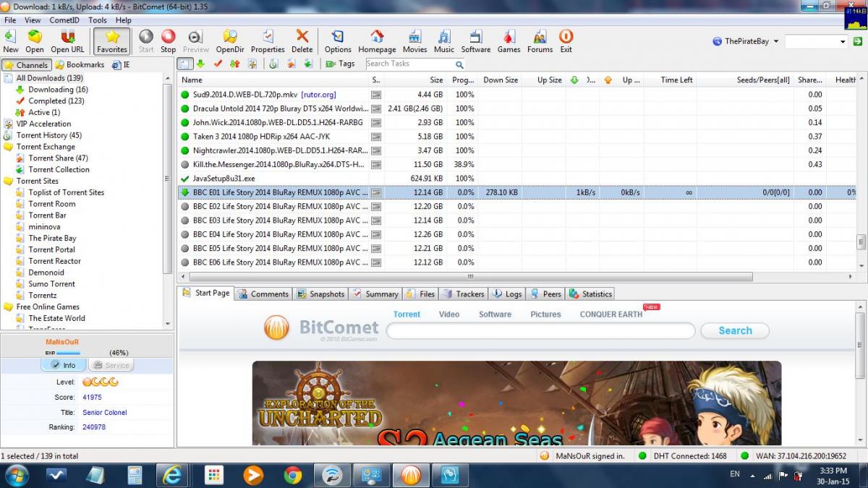Open the File menu
This screenshot has width=868, height=488.
(x=10, y=20)
